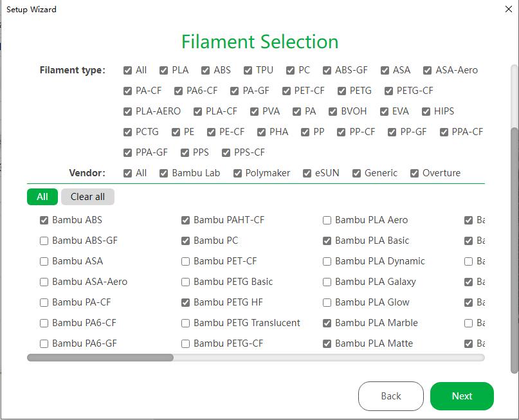This screenshot has height=420, width=519.
Task: Click the green All button
Action: (42, 197)
